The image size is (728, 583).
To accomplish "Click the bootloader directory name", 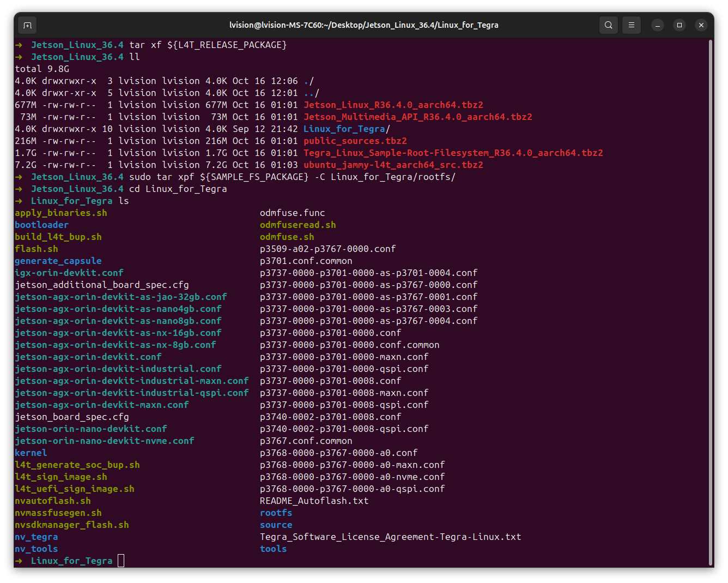I will click(42, 225).
